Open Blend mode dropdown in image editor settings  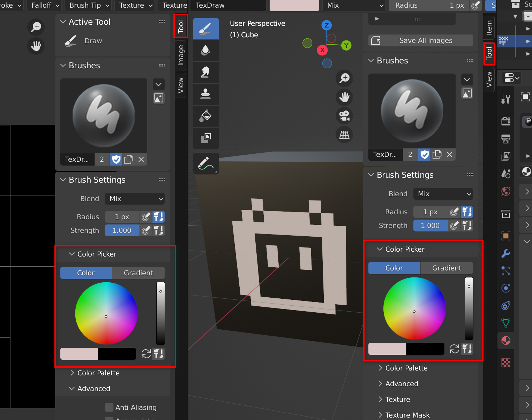(x=135, y=199)
